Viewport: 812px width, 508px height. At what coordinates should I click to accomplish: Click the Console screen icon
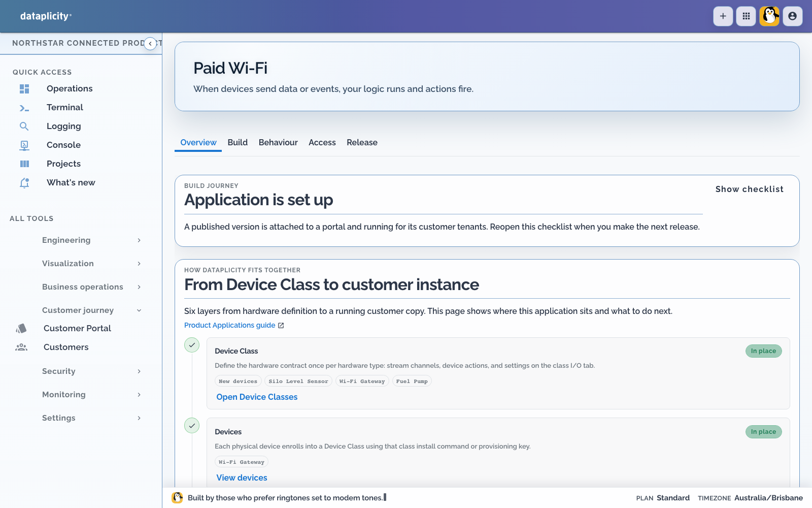click(x=24, y=145)
